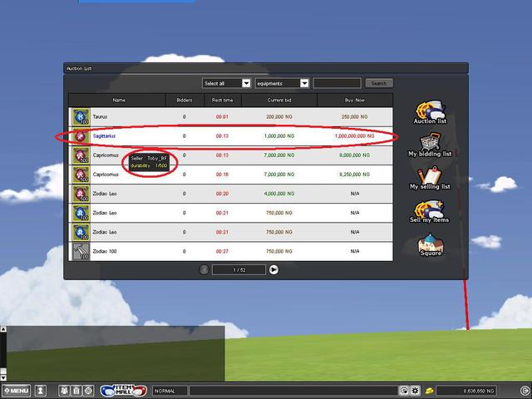Image resolution: width=532 pixels, height=399 pixels.
Task: Click the Taurus item icon
Action: (x=81, y=117)
